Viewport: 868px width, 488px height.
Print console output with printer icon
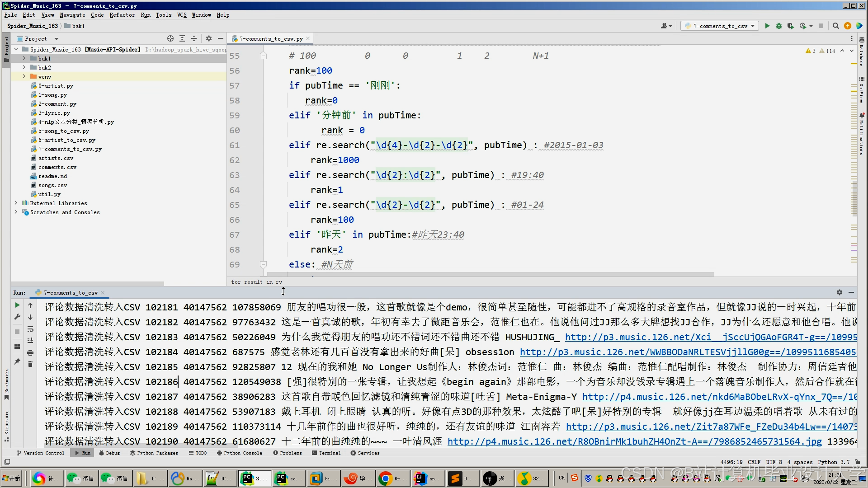tap(30, 352)
